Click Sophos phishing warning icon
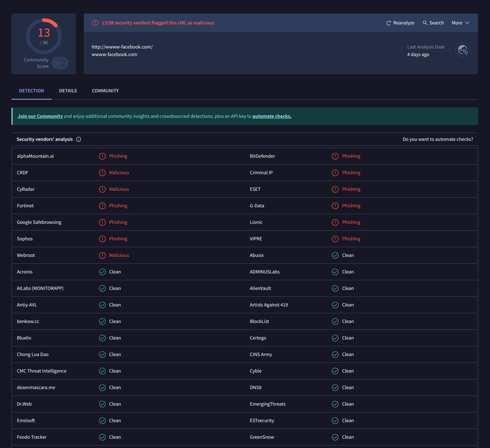Image resolution: width=490 pixels, height=448 pixels. click(102, 239)
